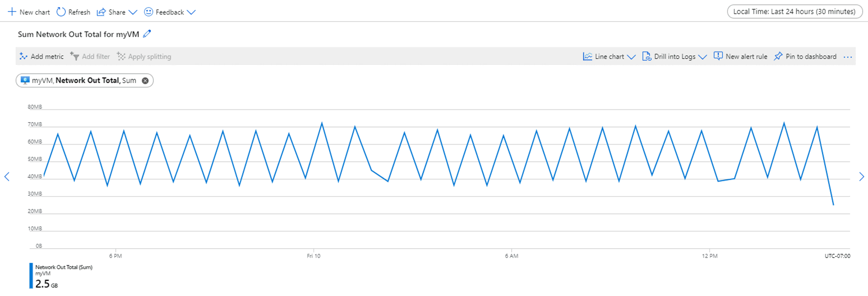Viewport: 868px width, 296px height.
Task: Click the Refresh icon
Action: click(60, 12)
